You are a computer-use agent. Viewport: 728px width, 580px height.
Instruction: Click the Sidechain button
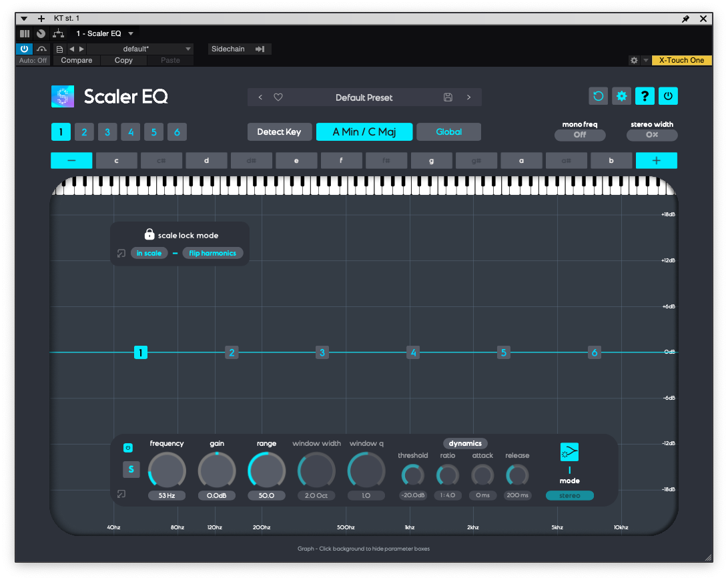click(x=239, y=49)
